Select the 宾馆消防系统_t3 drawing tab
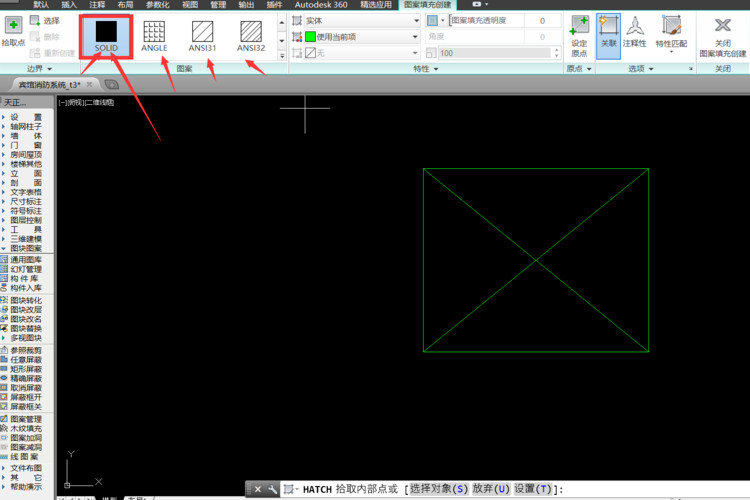 (x=49, y=85)
